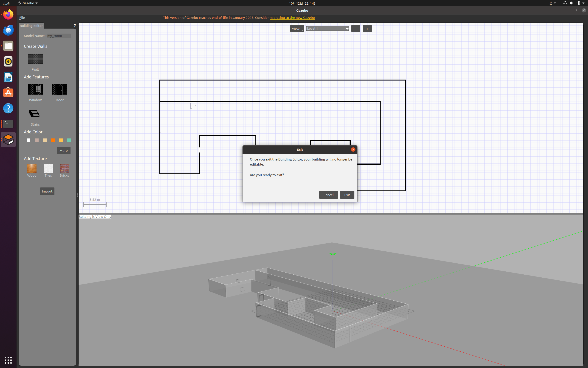Pick the teal green color swatch
588x368 pixels.
click(69, 141)
